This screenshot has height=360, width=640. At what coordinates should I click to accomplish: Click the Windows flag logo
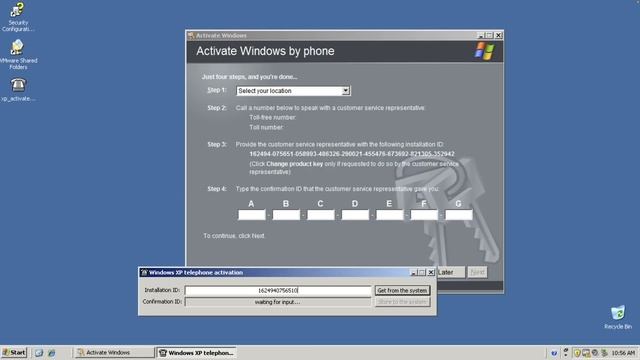(484, 51)
